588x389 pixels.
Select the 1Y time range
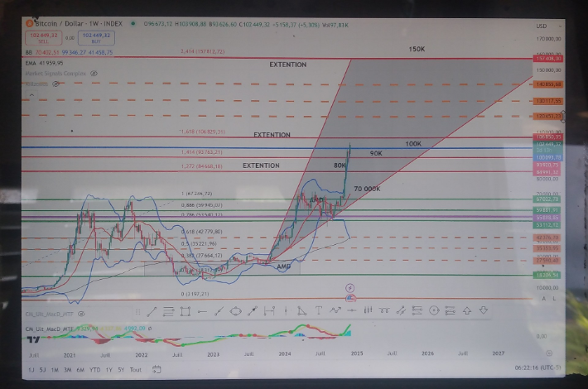click(109, 370)
